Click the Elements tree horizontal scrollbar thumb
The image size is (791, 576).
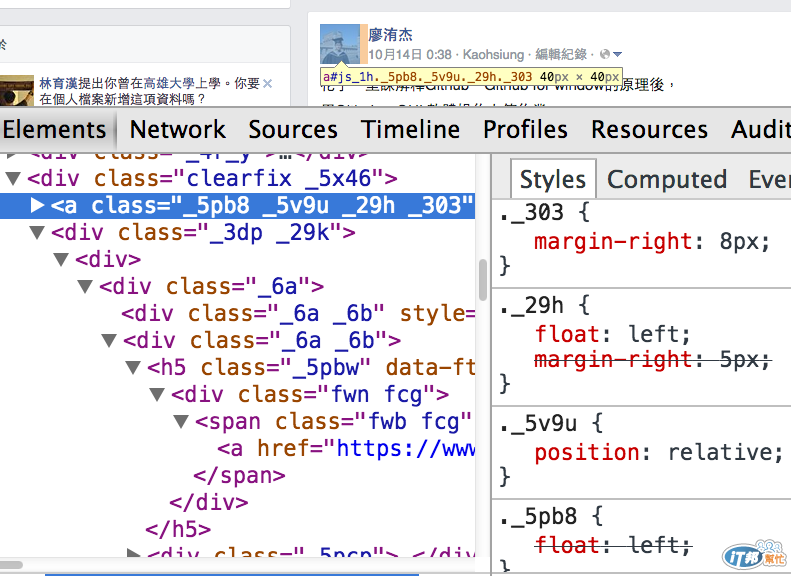point(11,564)
